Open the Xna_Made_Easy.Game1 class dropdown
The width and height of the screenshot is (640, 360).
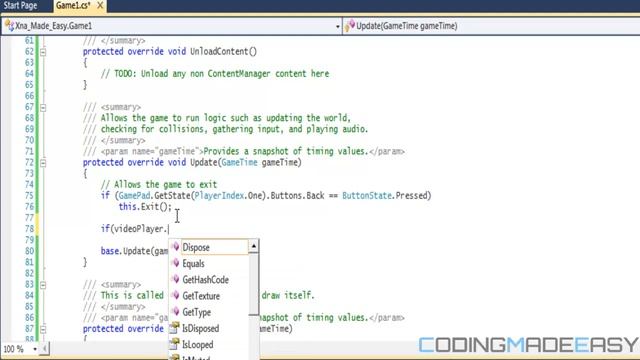point(338,27)
